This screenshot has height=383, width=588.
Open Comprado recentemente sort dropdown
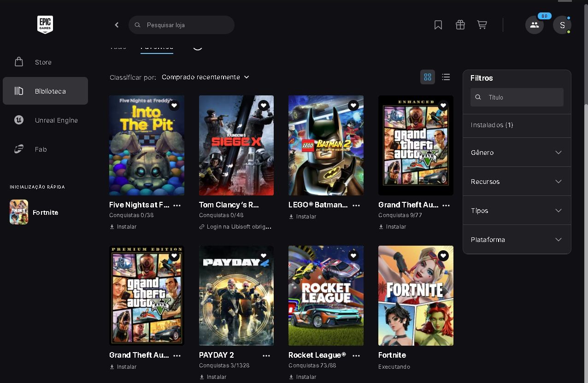[x=206, y=77]
